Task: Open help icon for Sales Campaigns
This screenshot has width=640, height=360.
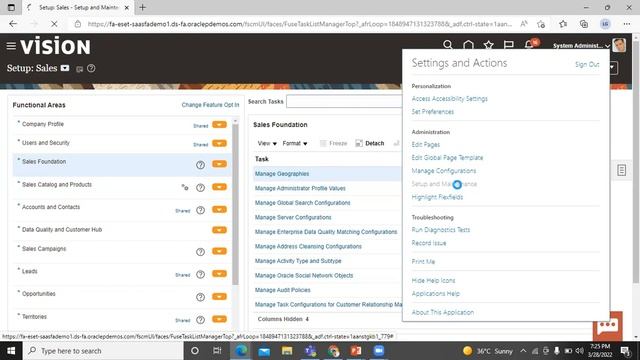Action: tap(200, 252)
